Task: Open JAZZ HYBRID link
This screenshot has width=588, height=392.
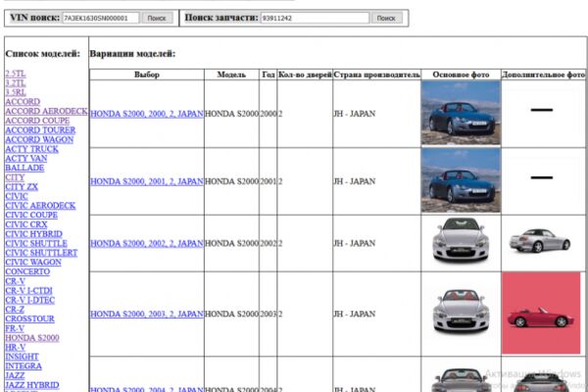Action: click(32, 385)
